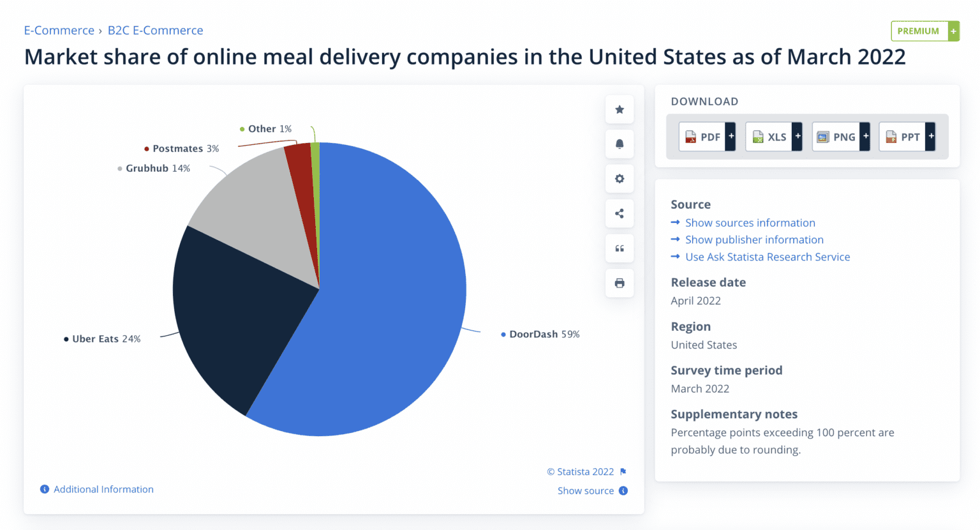
Task: Click the info icon beside Additional Information
Action: 44,489
